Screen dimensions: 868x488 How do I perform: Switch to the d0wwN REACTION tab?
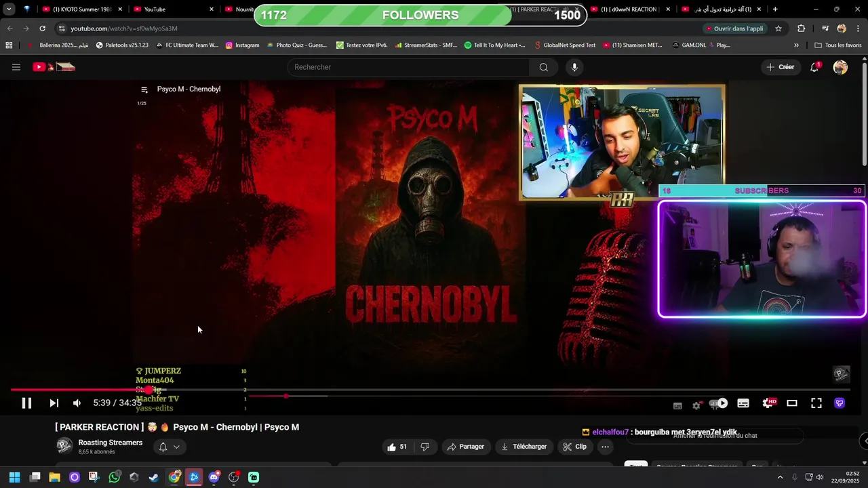(631, 9)
